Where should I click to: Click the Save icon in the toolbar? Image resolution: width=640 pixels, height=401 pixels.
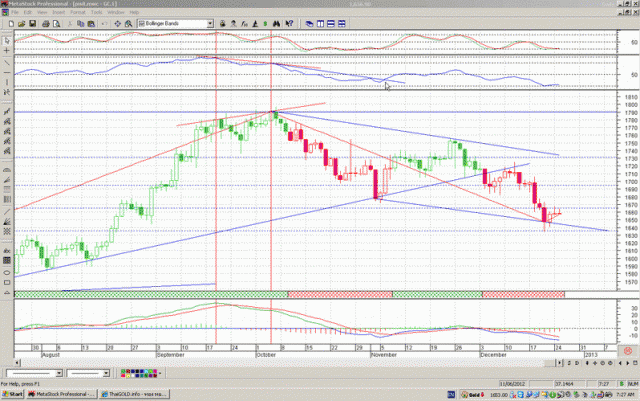33,24
